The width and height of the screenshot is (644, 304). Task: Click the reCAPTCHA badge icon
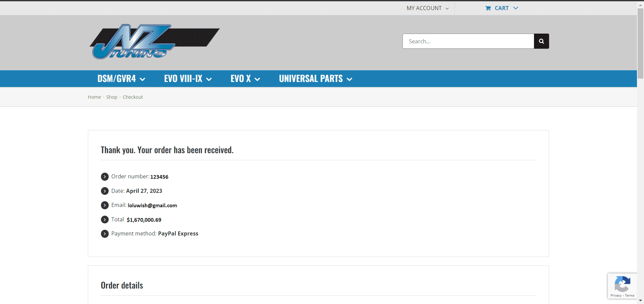tap(622, 284)
